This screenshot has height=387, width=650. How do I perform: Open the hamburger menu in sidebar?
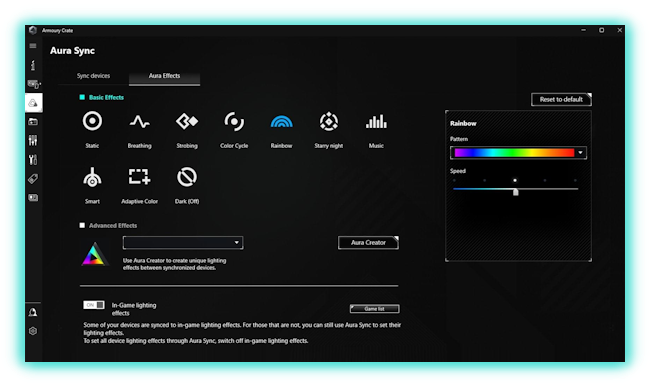point(33,46)
